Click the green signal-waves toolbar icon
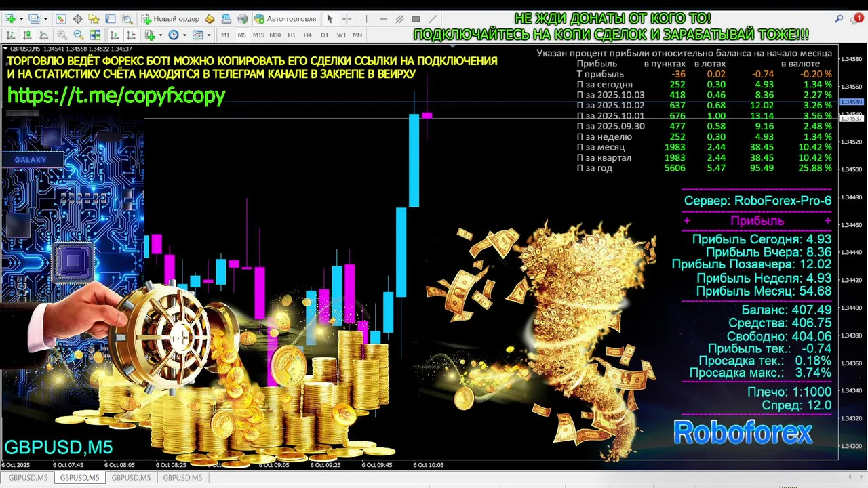Image resolution: width=868 pixels, height=488 pixels. tap(243, 19)
